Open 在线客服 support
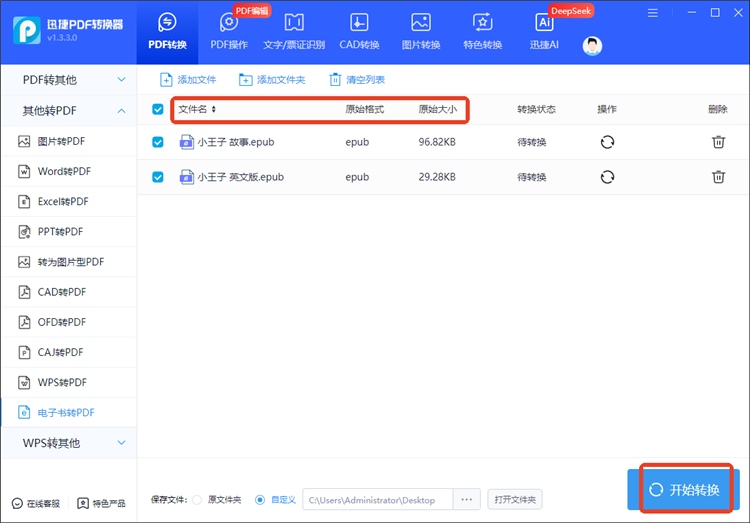 click(36, 503)
